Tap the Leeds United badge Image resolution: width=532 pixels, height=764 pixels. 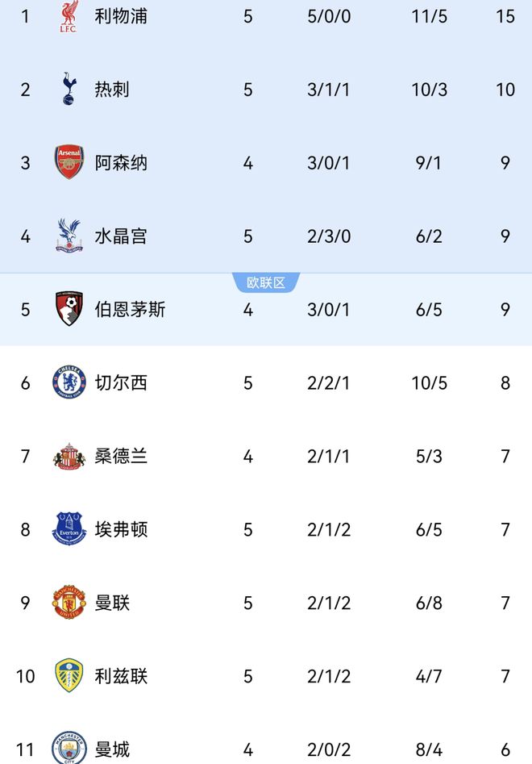tap(69, 676)
